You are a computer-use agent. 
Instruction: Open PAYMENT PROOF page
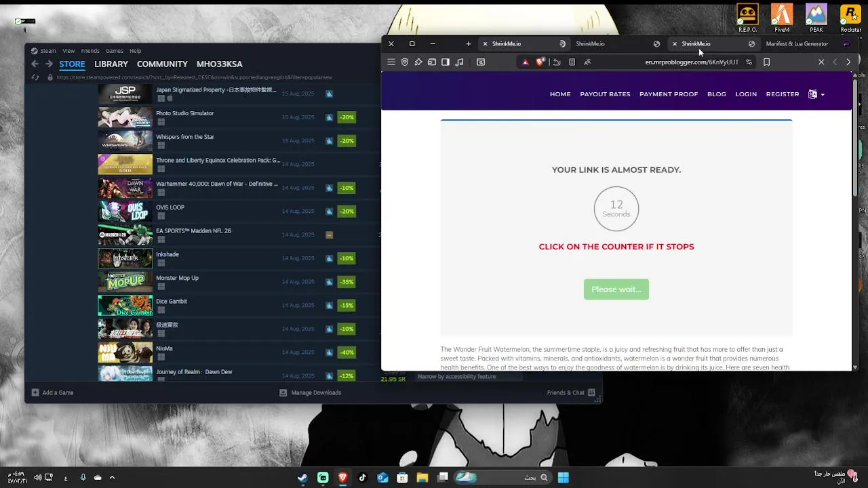pos(669,94)
